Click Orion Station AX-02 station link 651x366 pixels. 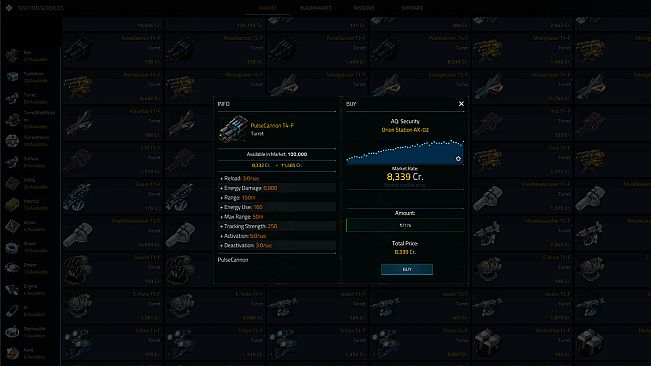[x=405, y=130]
